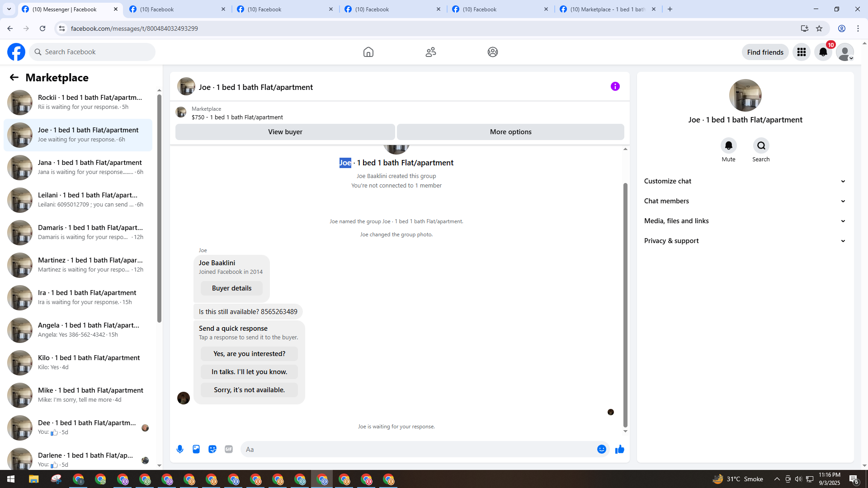This screenshot has width=868, height=488.
Task: Open Angela conversation in the list
Action: coord(78,330)
